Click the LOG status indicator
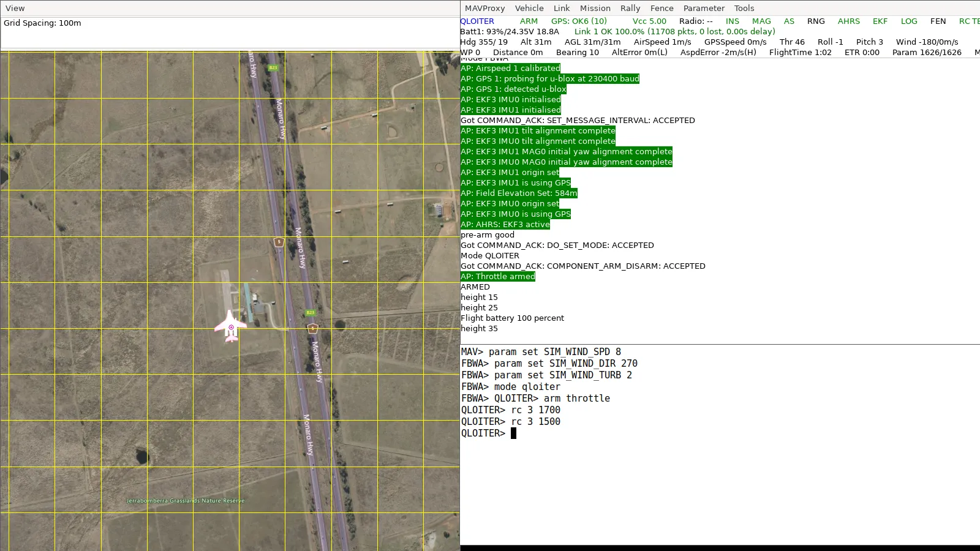 (x=909, y=21)
